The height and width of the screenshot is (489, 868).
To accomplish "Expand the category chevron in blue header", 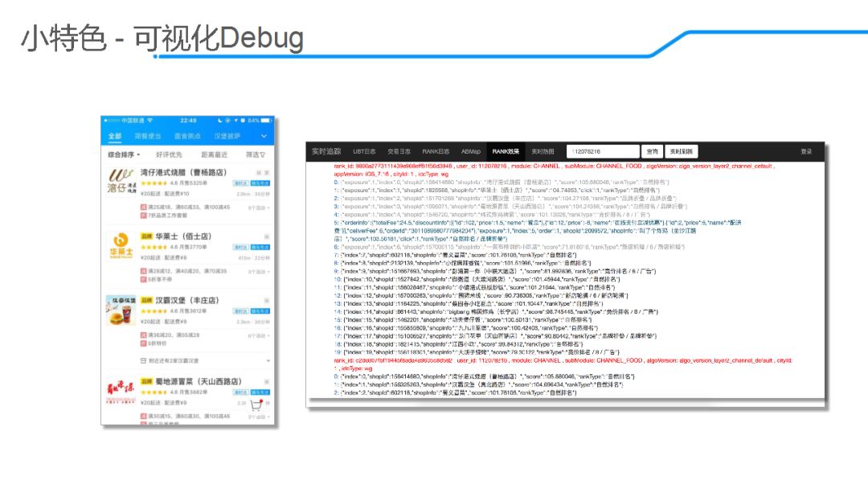I will pyautogui.click(x=264, y=136).
